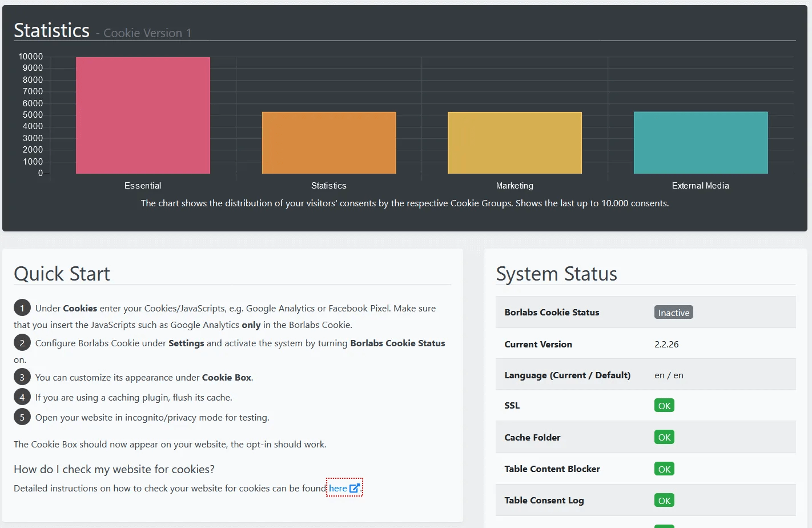Click the "Essential" x-axis label

[143, 186]
